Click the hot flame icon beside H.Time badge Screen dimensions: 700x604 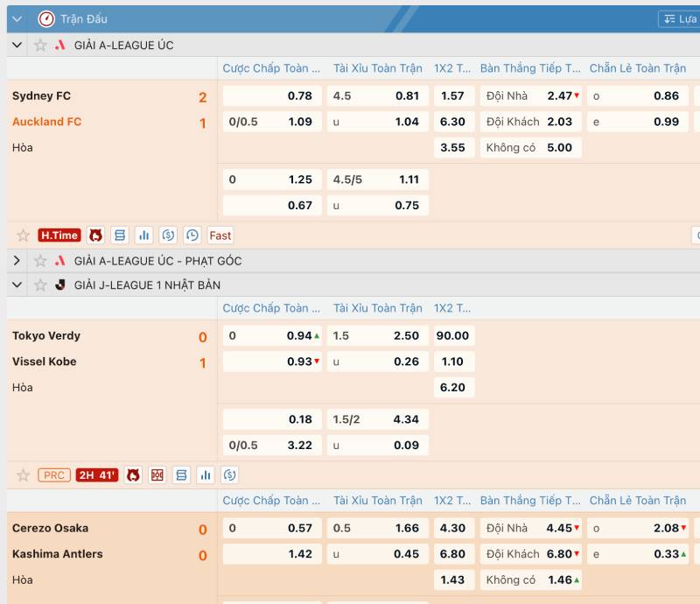tap(95, 235)
